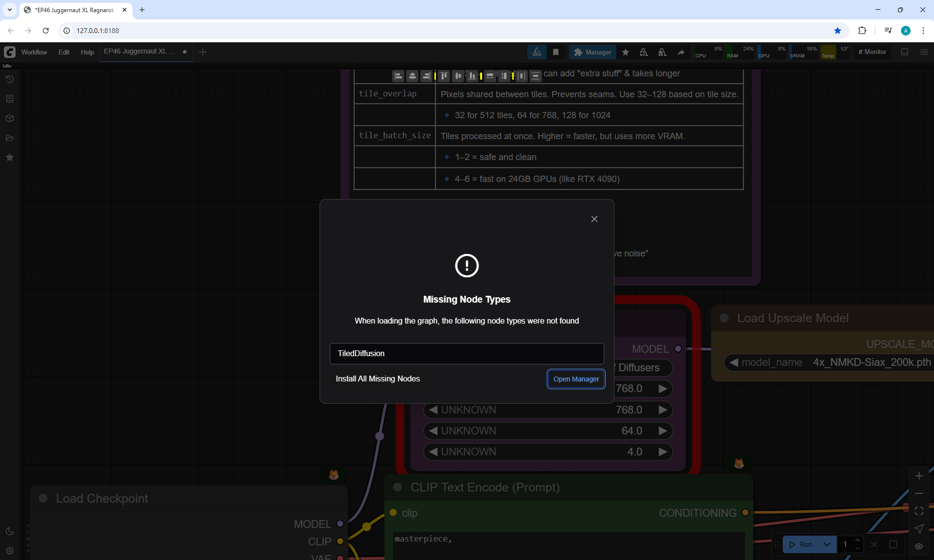Toggle bottom panel icon in top bar
Viewport: 934px width, 560px height.
pyautogui.click(x=904, y=52)
